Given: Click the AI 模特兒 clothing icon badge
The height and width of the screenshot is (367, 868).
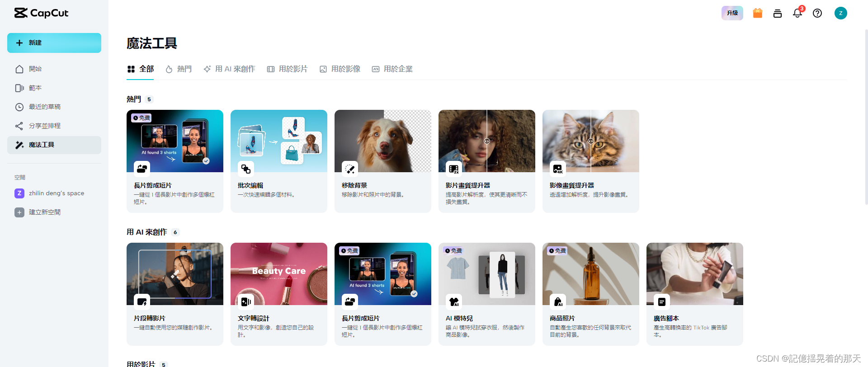Looking at the screenshot, I should coord(454,302).
